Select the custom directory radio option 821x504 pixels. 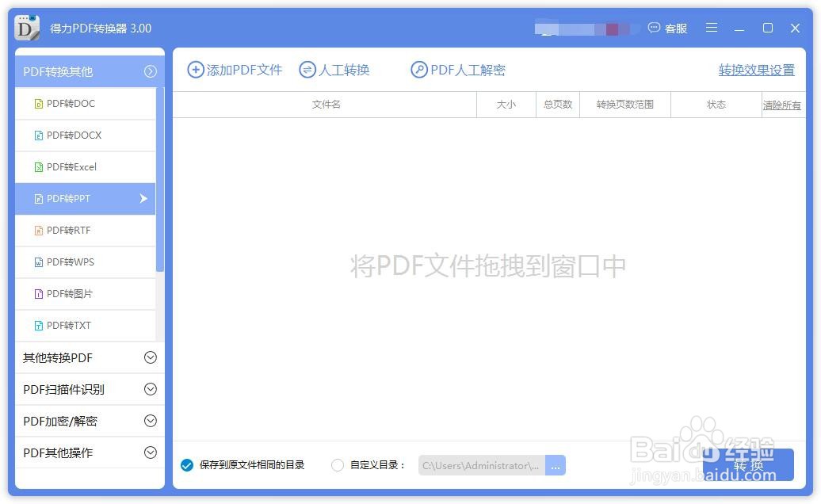(x=338, y=465)
